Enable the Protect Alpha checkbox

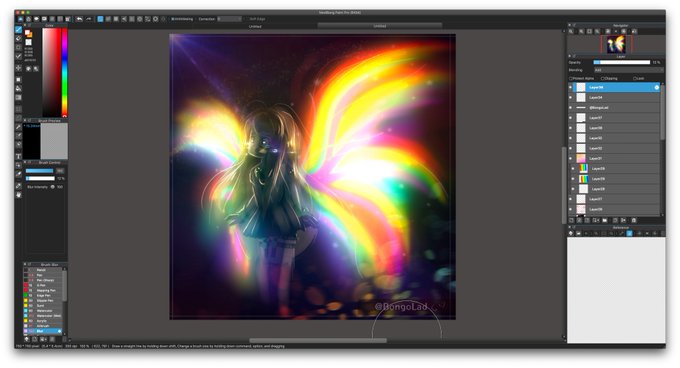(x=571, y=78)
